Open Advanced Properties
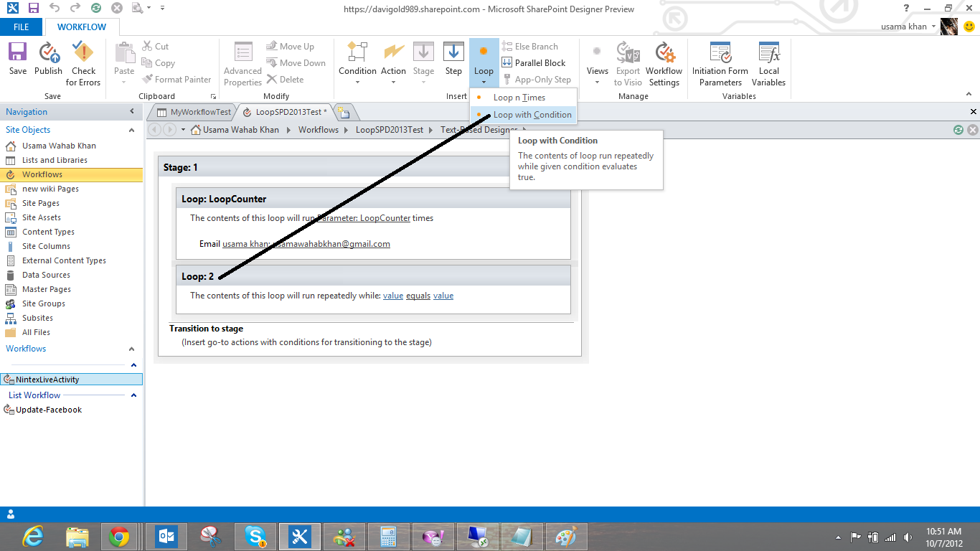Viewport: 980px width, 551px height. point(242,65)
